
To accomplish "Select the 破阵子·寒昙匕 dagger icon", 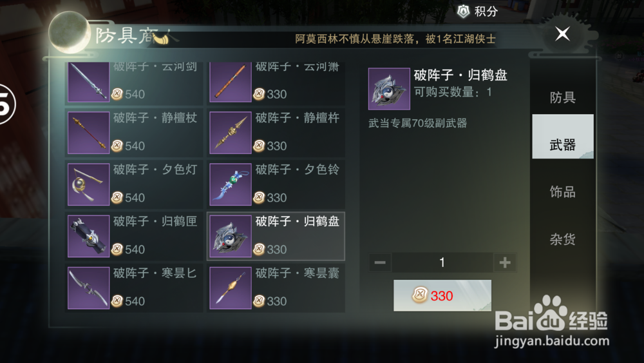I will [88, 288].
